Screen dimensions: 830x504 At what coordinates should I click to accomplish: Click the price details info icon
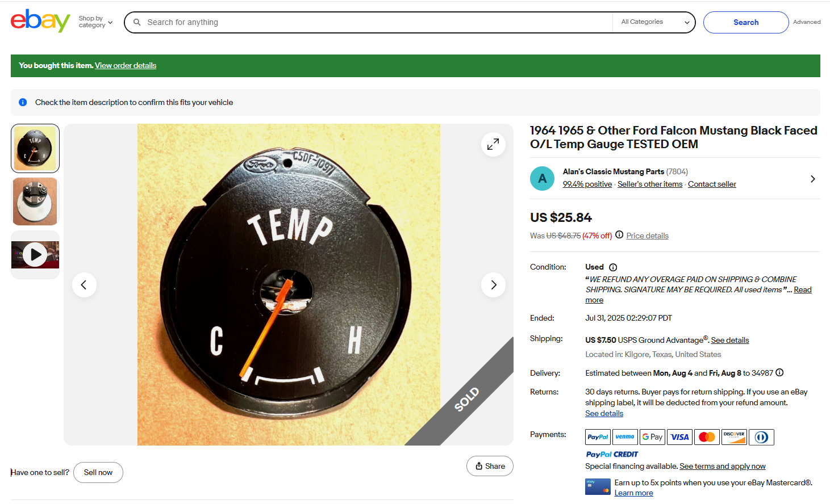coord(619,235)
